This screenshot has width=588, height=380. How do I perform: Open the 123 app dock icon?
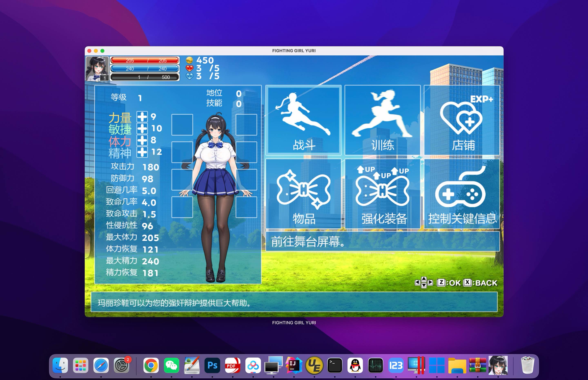396,366
